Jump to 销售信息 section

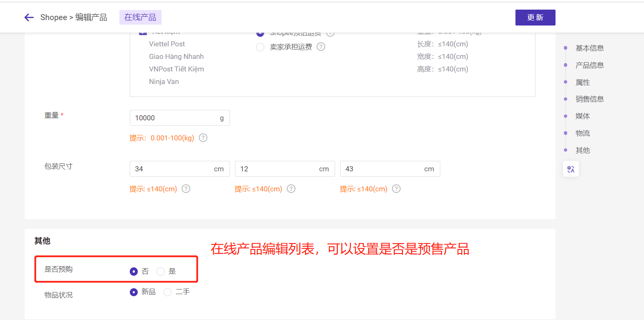click(589, 99)
